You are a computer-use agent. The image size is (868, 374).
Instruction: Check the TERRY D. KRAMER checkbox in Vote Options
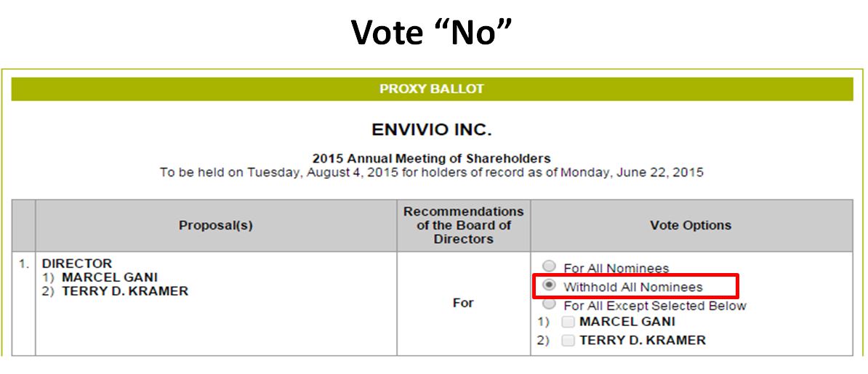pyautogui.click(x=568, y=340)
